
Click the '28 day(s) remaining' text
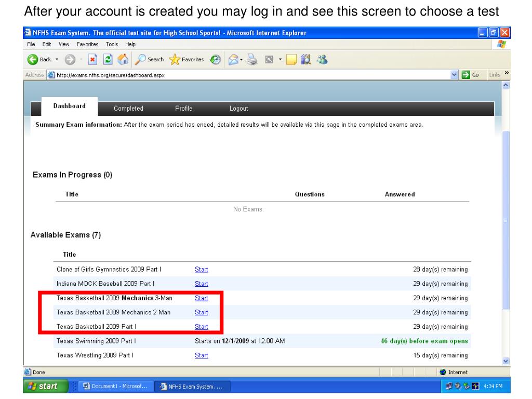tap(441, 270)
